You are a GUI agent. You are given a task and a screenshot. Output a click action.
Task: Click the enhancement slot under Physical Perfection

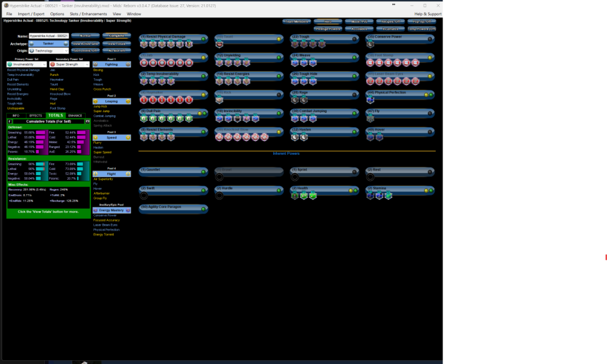370,100
